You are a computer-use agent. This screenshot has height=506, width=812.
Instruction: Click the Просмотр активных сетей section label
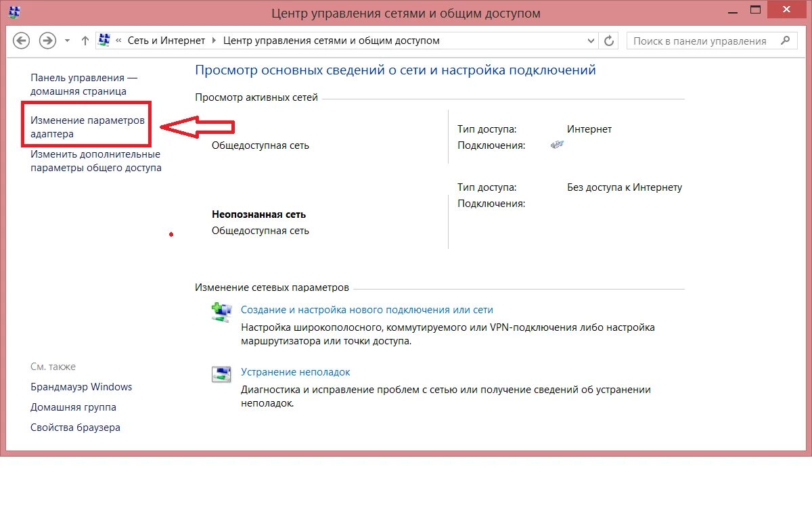point(256,97)
